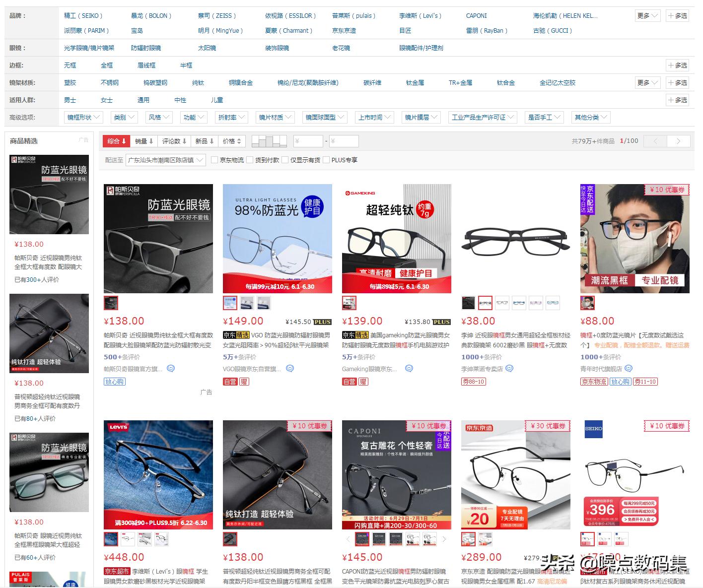Expand 更多 in the brand filter row

coord(647,16)
